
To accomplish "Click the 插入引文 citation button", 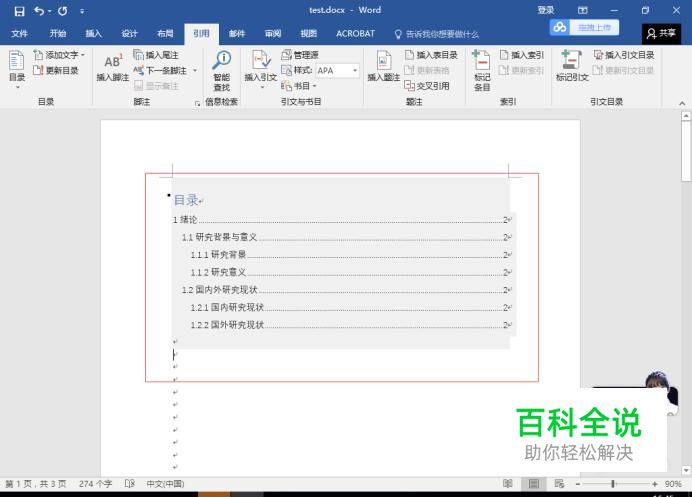I will [x=261, y=68].
